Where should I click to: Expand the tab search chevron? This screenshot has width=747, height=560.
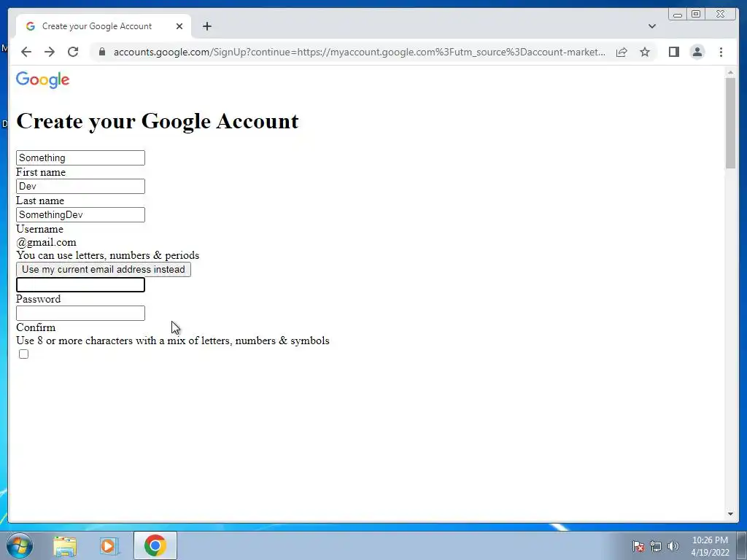[x=652, y=26]
